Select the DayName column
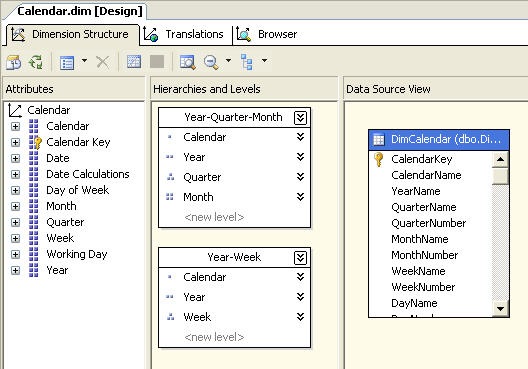Image resolution: width=528 pixels, height=369 pixels. click(414, 303)
